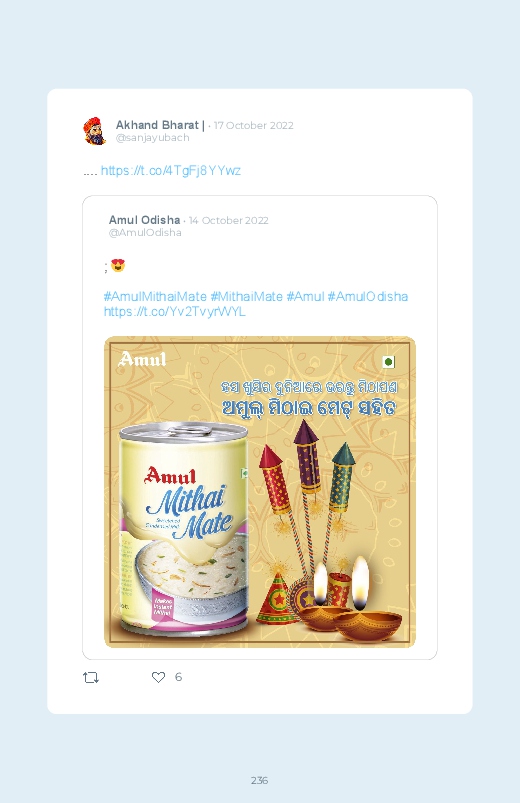
Task: Open Akhand Bharat's profile avatar
Action: (95, 131)
